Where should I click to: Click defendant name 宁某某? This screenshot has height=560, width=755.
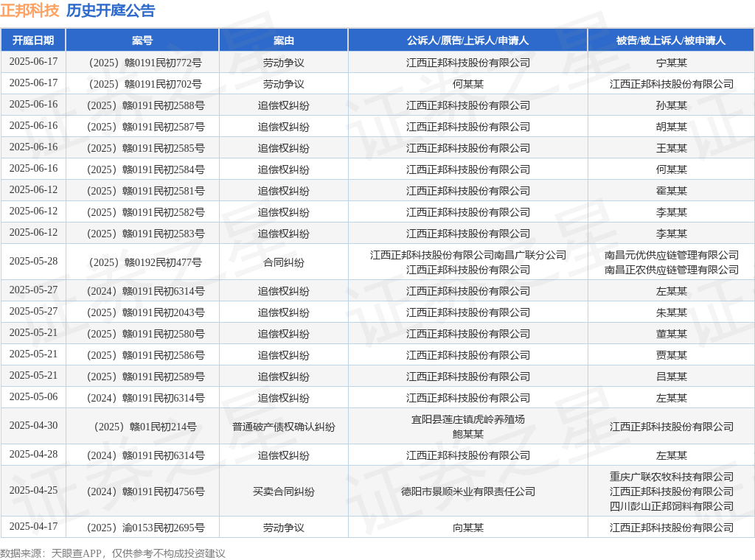(x=671, y=63)
